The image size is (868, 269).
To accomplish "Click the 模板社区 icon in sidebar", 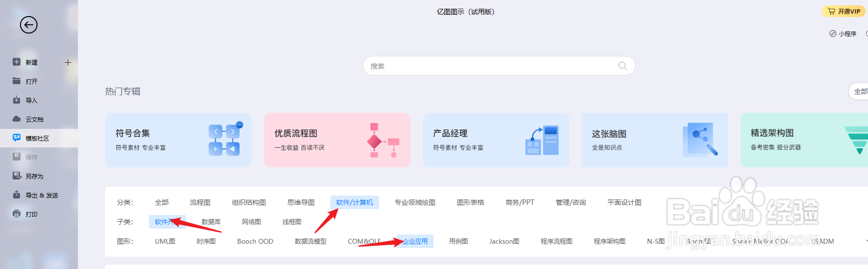I will pyautogui.click(x=17, y=138).
